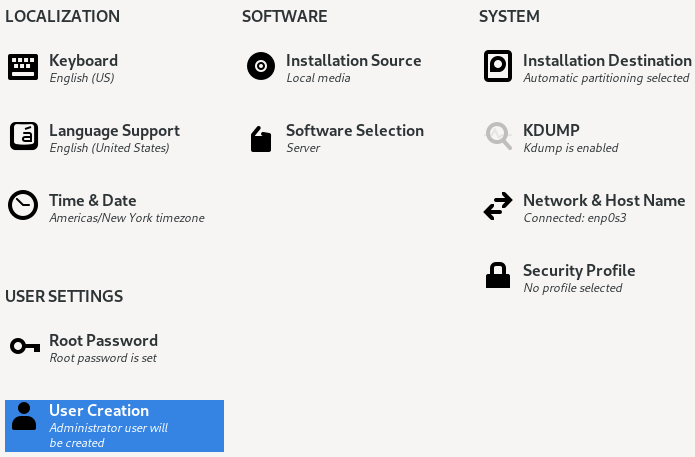The height and width of the screenshot is (457, 695).
Task: Click 'Root password is set' status text
Action: point(102,358)
